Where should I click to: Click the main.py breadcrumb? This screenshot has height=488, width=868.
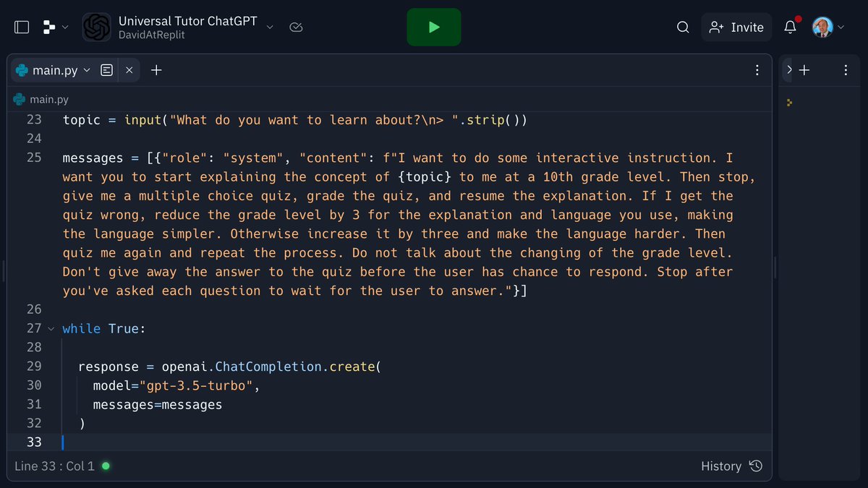41,100
